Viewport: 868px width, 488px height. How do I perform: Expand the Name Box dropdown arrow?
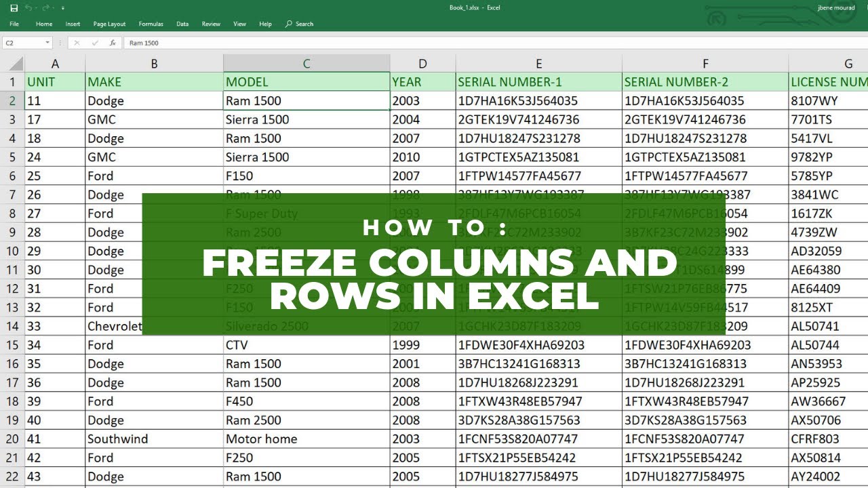pos(47,43)
